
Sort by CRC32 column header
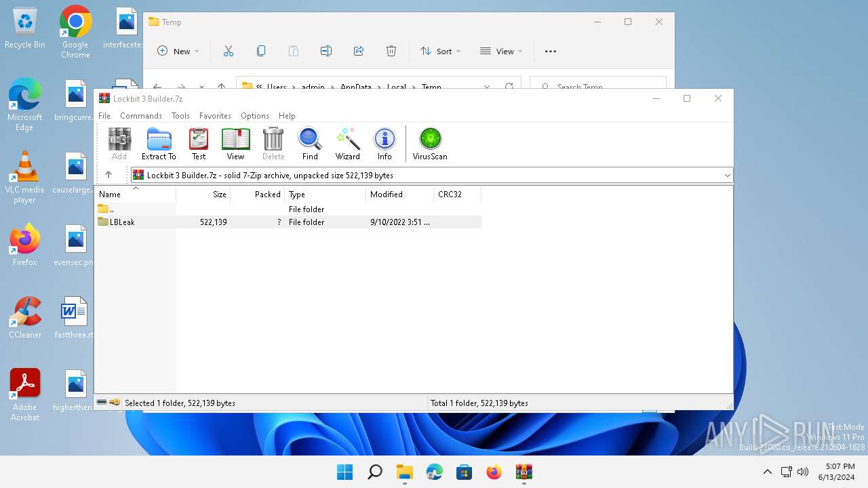coord(458,195)
